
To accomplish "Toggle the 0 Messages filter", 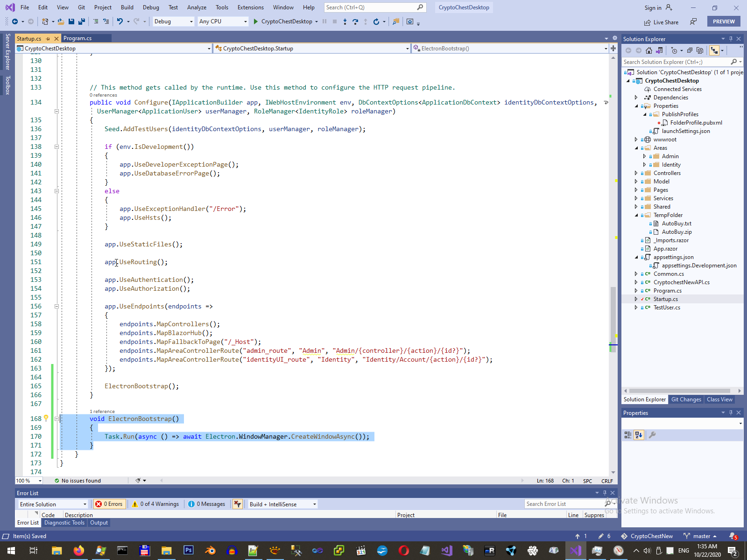I will coord(207,504).
